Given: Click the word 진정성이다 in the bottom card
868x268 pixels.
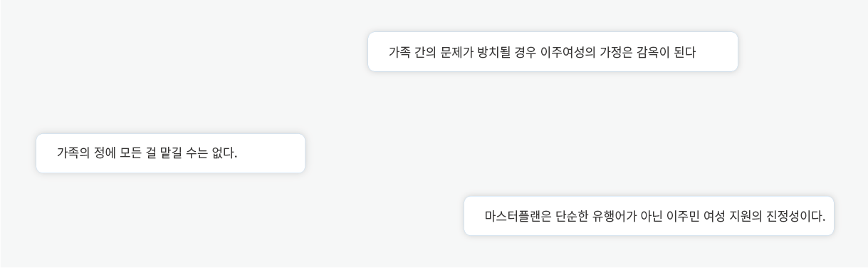Looking at the screenshot, I should [795, 216].
